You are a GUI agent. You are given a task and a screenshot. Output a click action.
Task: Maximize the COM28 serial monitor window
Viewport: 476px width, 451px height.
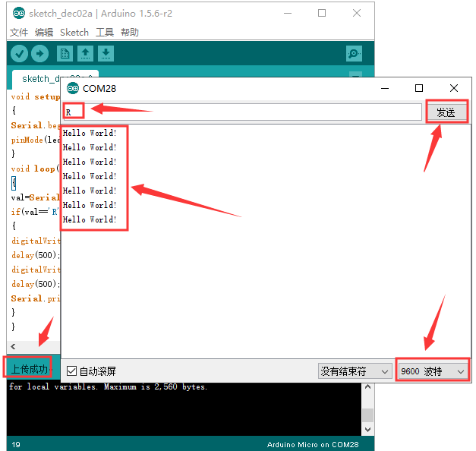tap(419, 88)
